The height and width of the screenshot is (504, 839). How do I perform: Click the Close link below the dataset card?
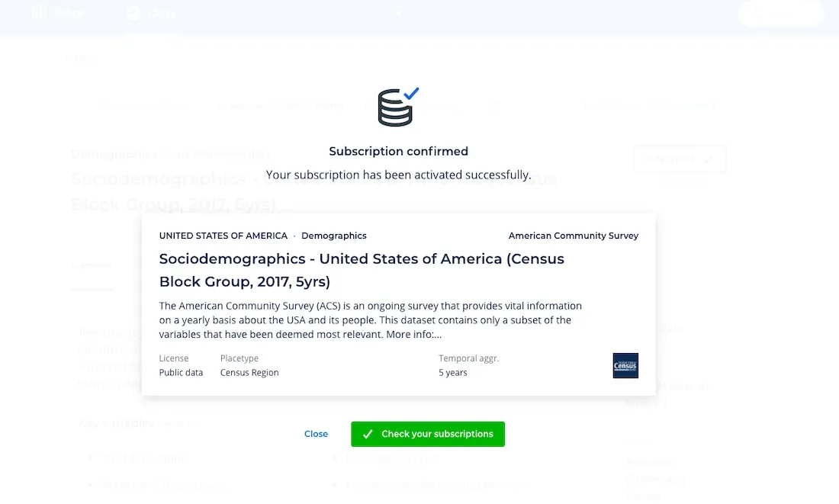point(316,434)
